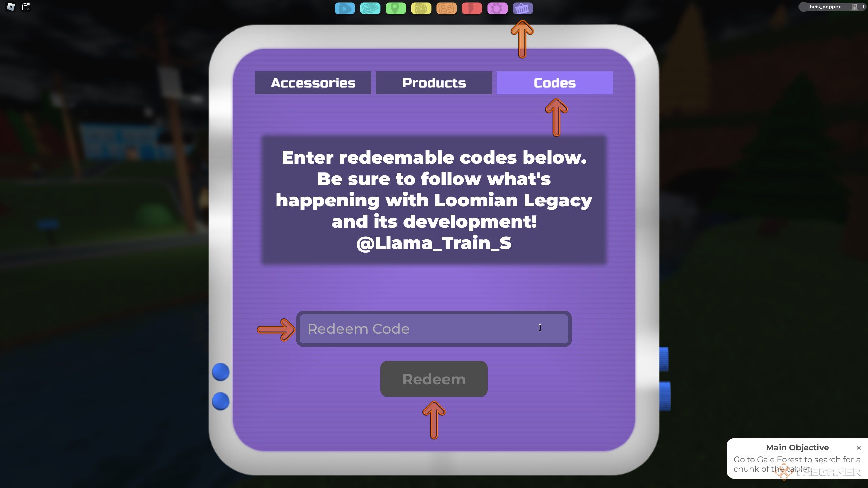Toggle the left blue circle button
The image size is (868, 488).
tap(221, 372)
